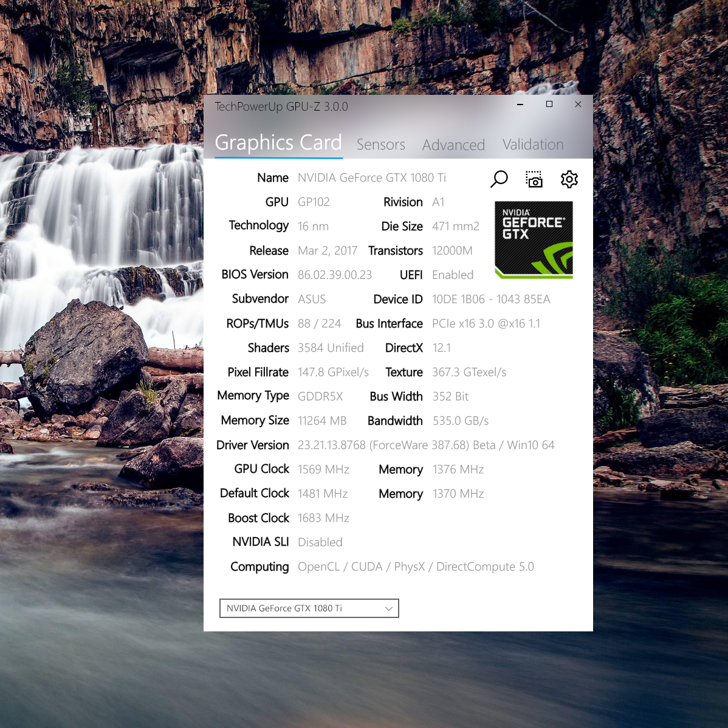
Task: Select the revision value A1
Action: (438, 202)
